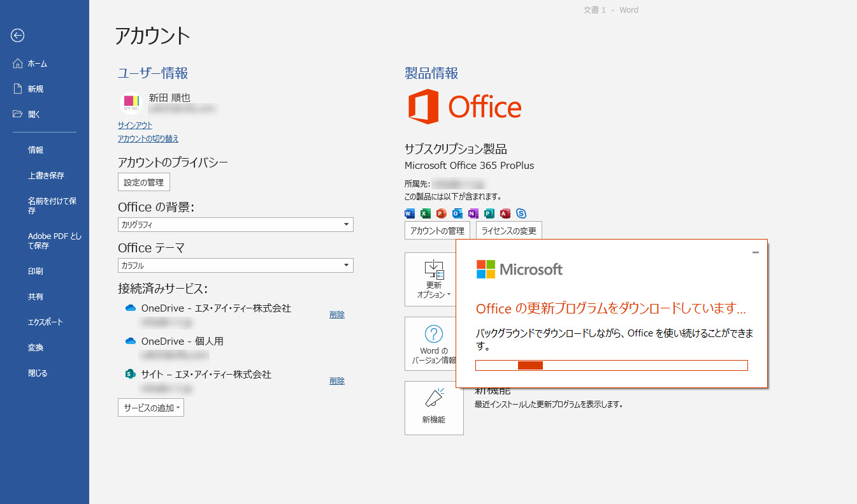Choose エクスポート in the backstage menu

(45, 322)
